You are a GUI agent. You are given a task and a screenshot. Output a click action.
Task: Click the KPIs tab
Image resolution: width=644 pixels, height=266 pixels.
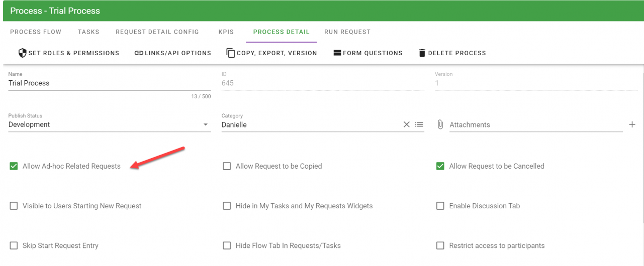226,32
